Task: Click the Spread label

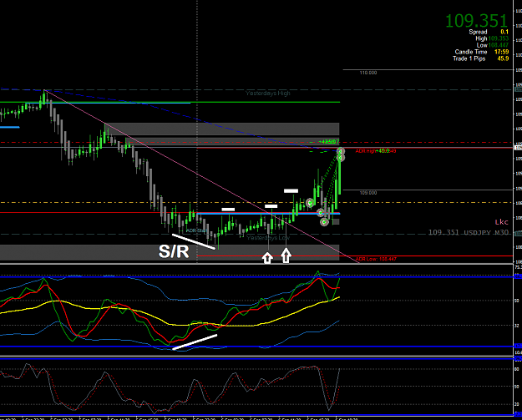Action: (478, 32)
